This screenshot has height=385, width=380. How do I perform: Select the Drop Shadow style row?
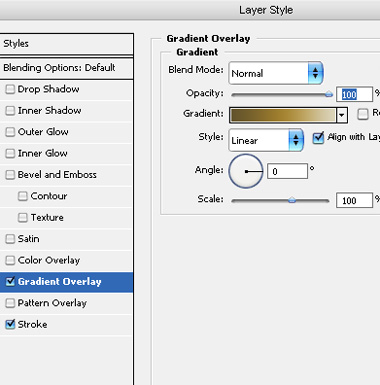[66, 89]
